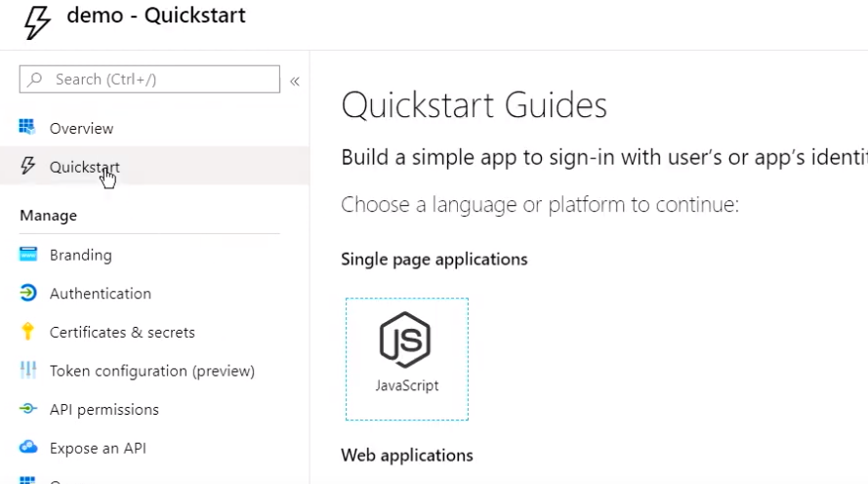The width and height of the screenshot is (868, 484).
Task: Click the Authentication arrow icon
Action: (x=28, y=293)
